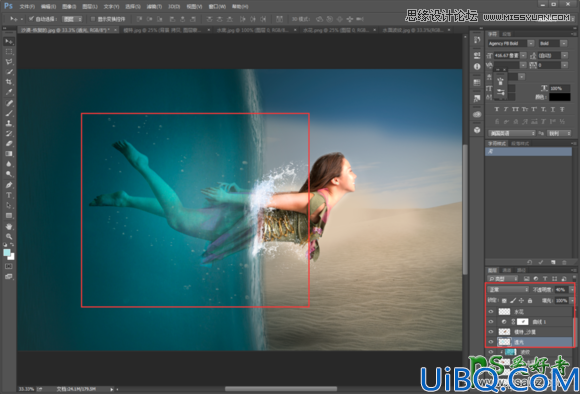Click the black text color swatch
Viewport: 580px width, 394px height.
[x=559, y=97]
